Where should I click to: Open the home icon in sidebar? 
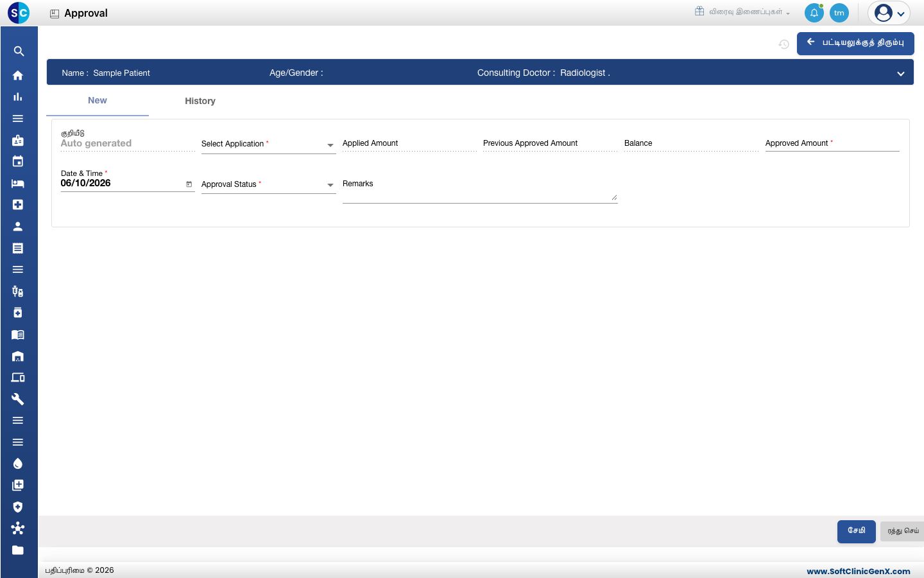pos(18,75)
